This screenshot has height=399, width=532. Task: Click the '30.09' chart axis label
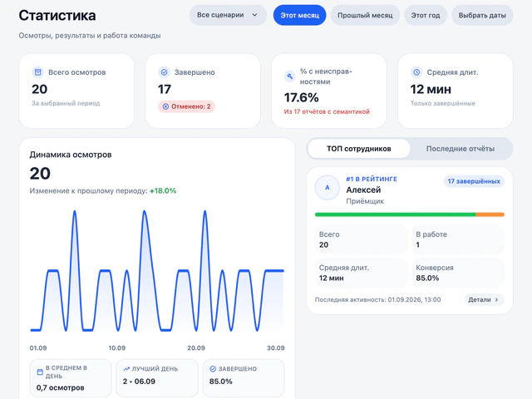275,347
